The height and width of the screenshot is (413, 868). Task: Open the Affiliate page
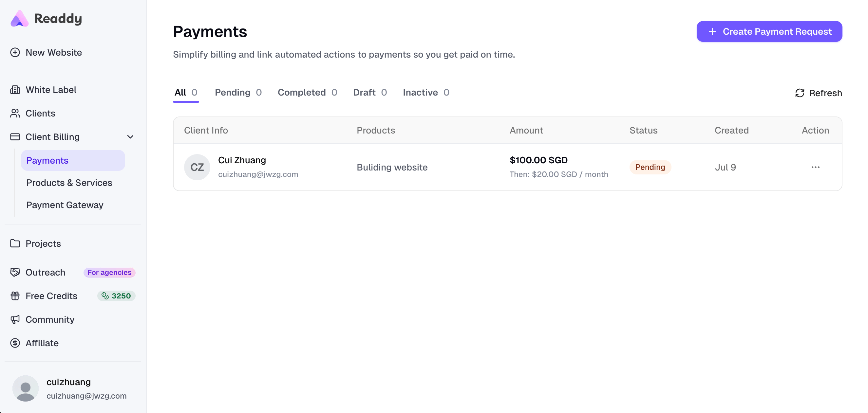42,343
